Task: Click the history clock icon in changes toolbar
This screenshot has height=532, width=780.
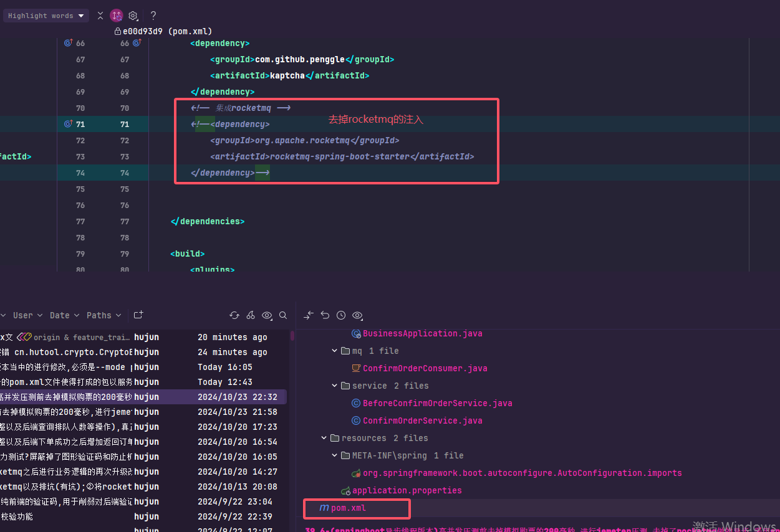Action: pos(341,315)
